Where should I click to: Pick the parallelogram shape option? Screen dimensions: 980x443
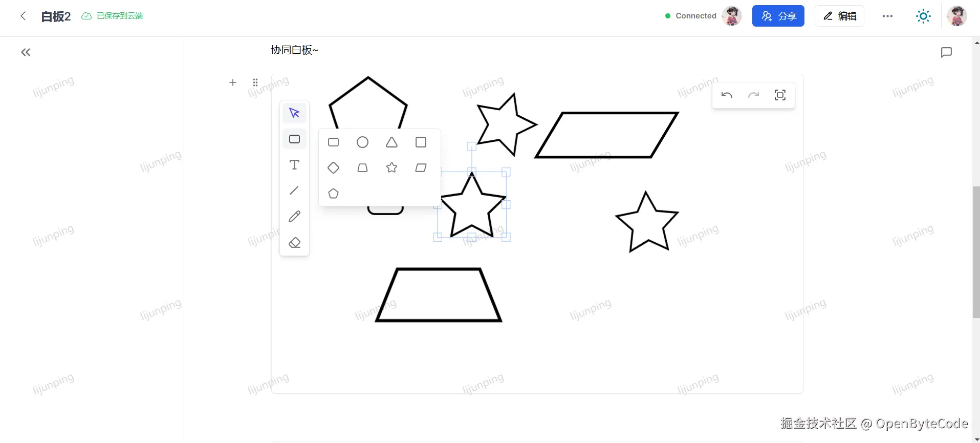421,168
